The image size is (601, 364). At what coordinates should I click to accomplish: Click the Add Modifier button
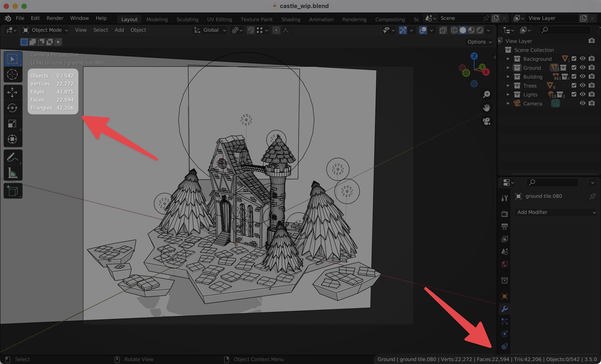point(555,212)
